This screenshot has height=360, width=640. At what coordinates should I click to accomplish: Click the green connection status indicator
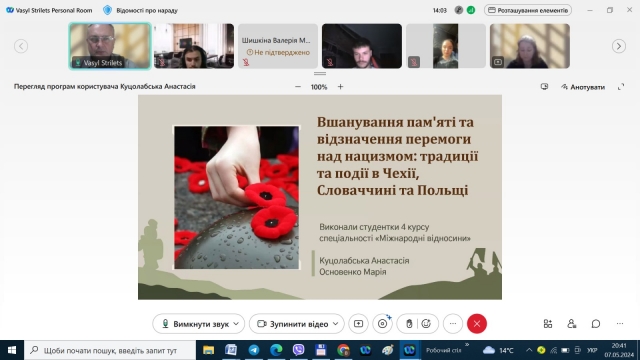tap(471, 10)
